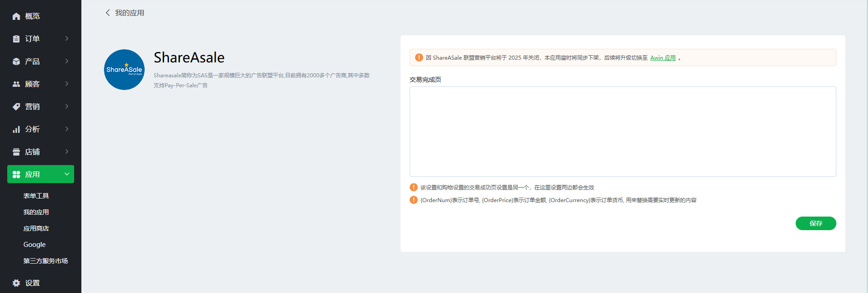
Task: Click the clipboard icon beside 订单
Action: [16, 39]
